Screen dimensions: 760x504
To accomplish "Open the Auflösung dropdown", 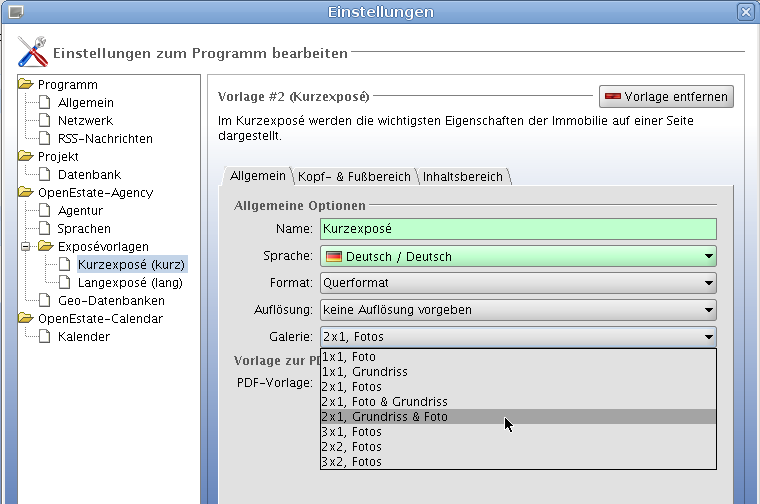I will [518, 310].
